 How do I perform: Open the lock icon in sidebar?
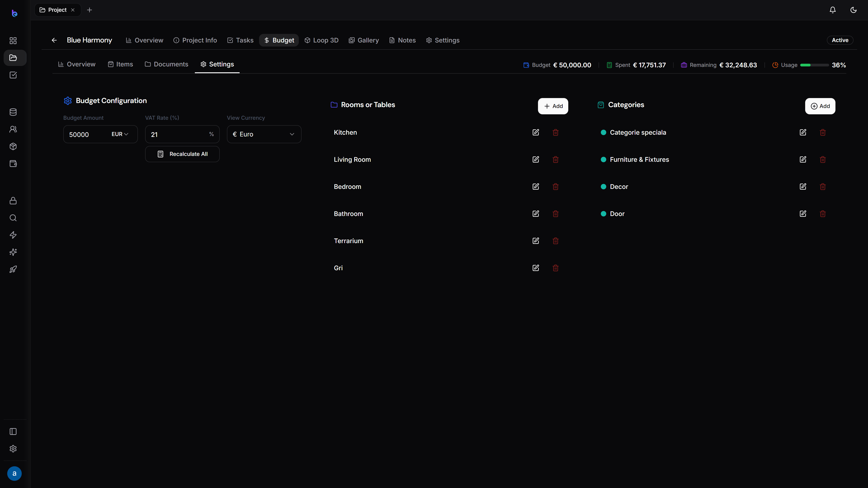pos(13,201)
